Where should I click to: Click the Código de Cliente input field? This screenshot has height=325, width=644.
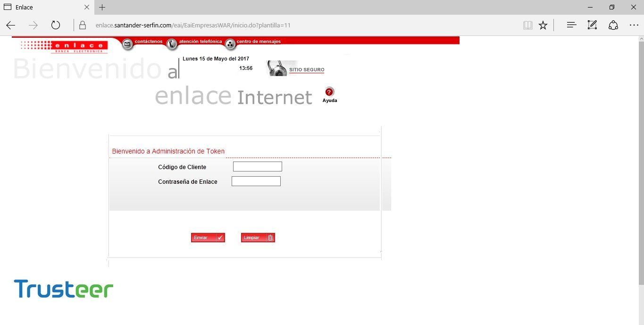tap(257, 166)
